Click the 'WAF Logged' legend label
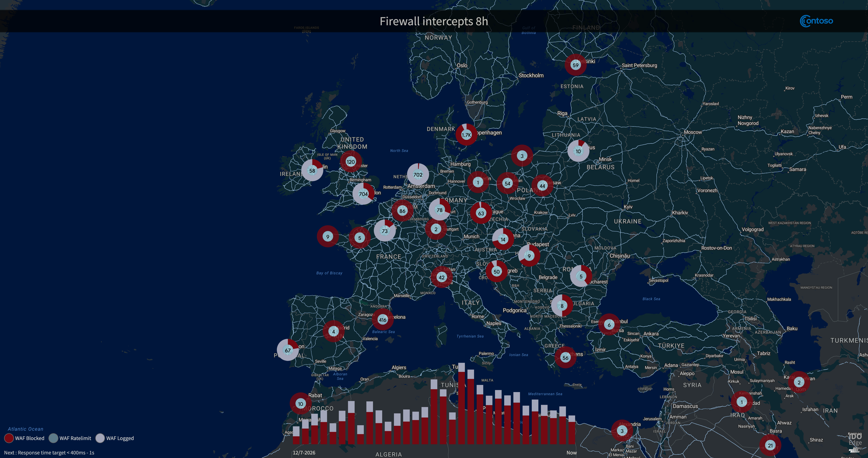 120,438
